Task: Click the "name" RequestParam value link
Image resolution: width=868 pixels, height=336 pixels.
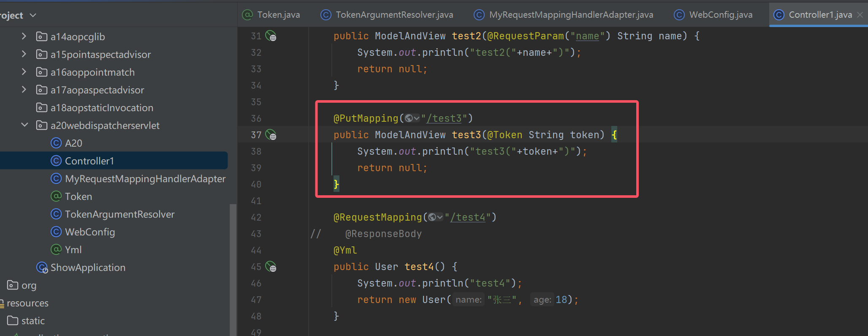Action: pyautogui.click(x=587, y=36)
